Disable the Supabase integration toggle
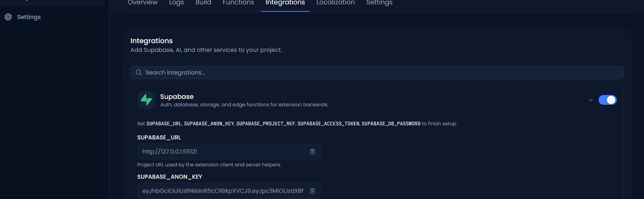644x199 pixels. tap(607, 100)
